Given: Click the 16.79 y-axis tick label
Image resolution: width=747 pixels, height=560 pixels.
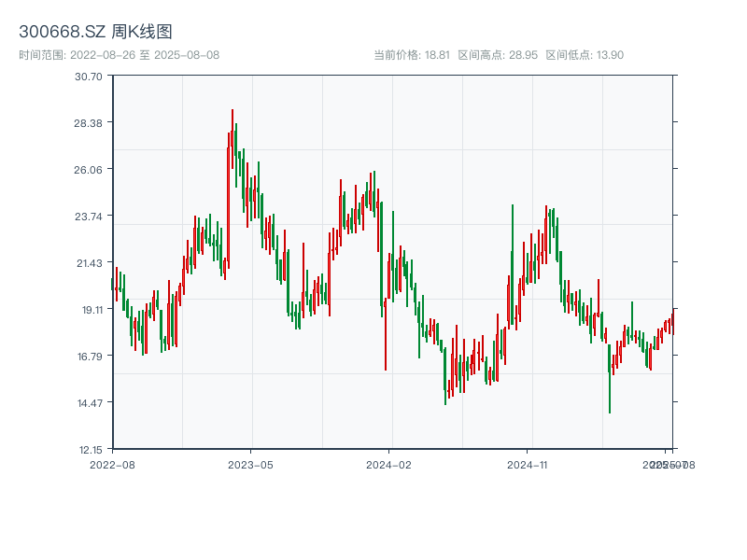Looking at the screenshot, I should [x=88, y=357].
